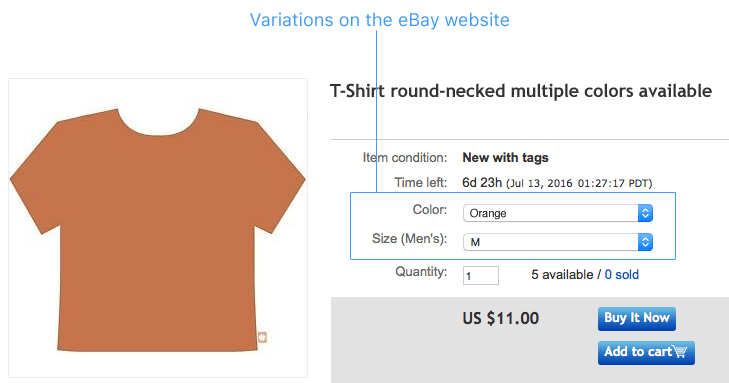The width and height of the screenshot is (729, 383).
Task: Open the 0 sold link
Action: (x=622, y=275)
